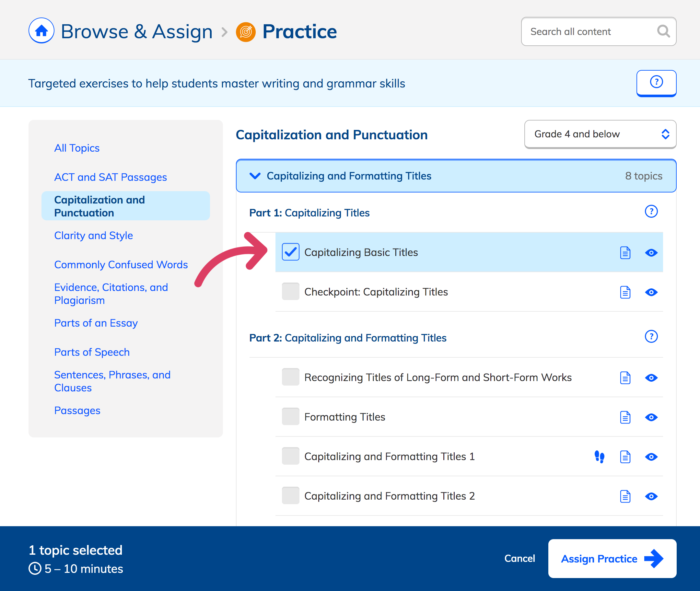Open the help question button in banner
Viewport: 700px width, 591px height.
[656, 83]
